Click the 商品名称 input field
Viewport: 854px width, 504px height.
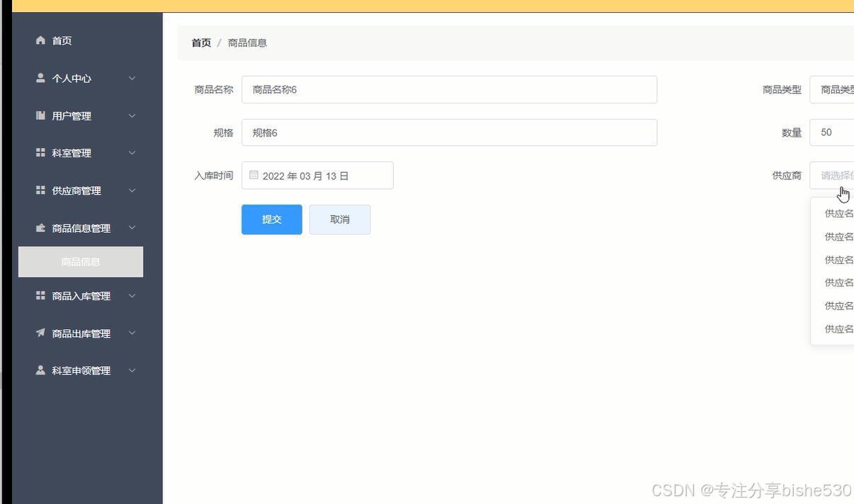449,90
